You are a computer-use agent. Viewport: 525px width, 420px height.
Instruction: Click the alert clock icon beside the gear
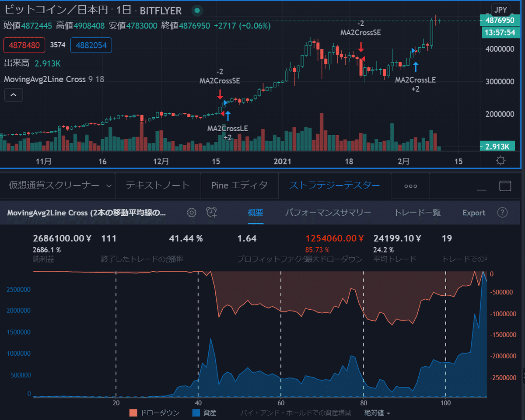click(211, 213)
